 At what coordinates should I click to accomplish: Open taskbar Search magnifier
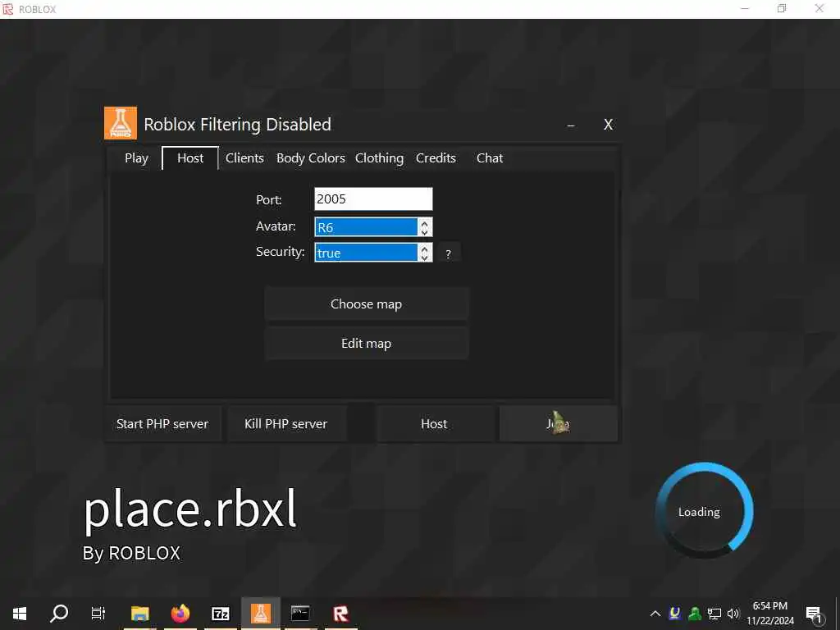[x=59, y=614]
